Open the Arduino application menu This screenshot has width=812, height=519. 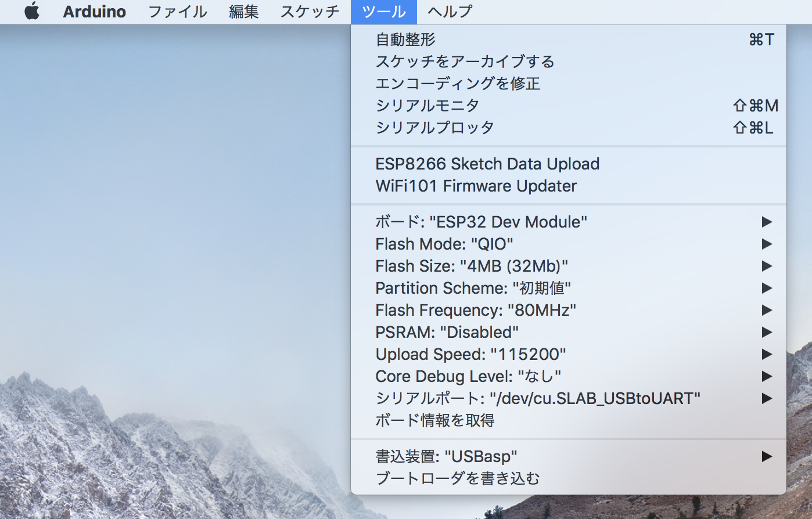tap(93, 12)
